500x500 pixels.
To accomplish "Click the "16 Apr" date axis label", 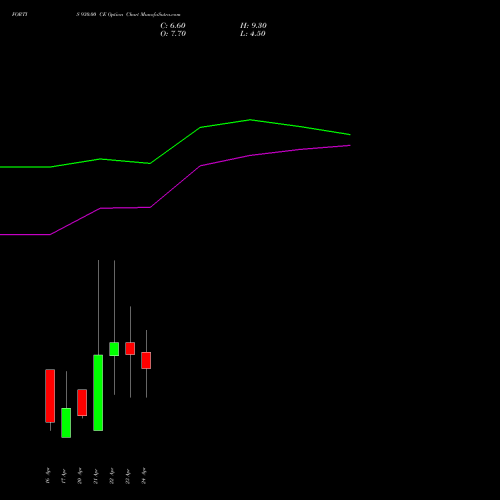I will pyautogui.click(x=48, y=476).
